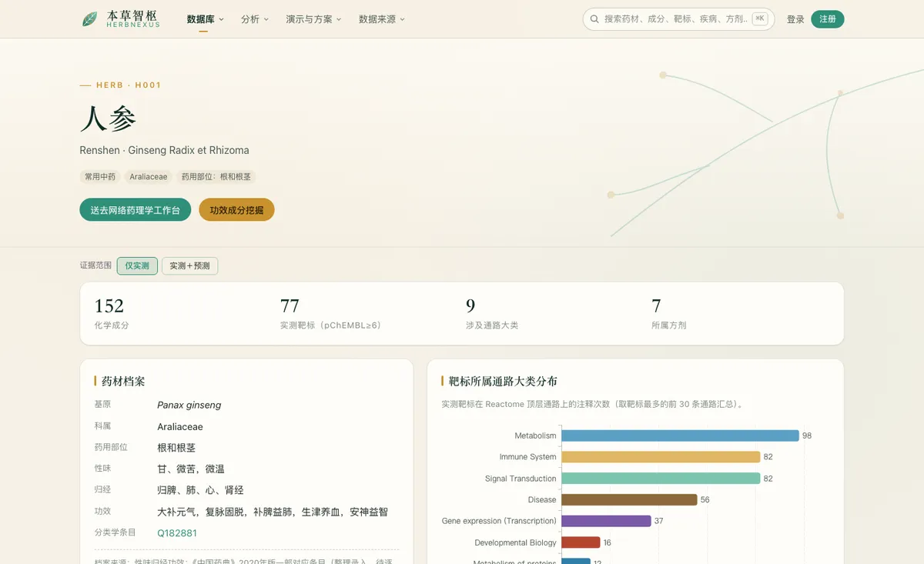
Task: Click the 登录 link
Action: click(795, 19)
